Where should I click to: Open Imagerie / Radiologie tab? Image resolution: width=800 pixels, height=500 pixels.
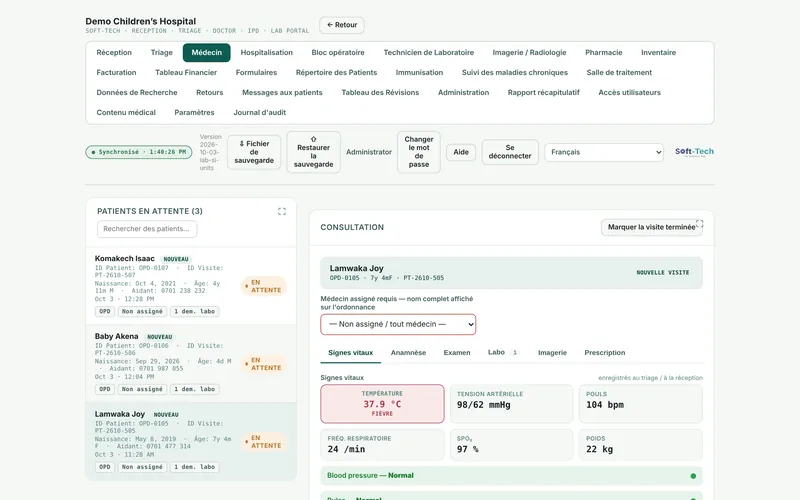coord(530,53)
